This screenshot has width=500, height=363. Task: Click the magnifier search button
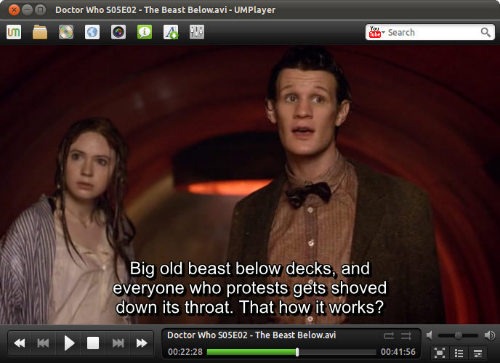point(485,32)
